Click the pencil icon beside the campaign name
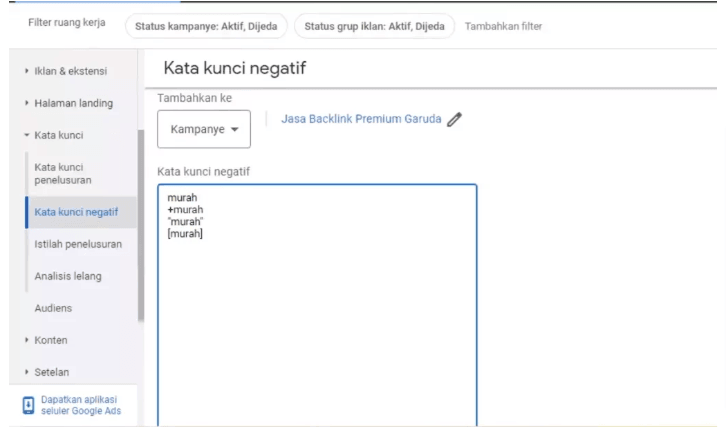 point(455,119)
